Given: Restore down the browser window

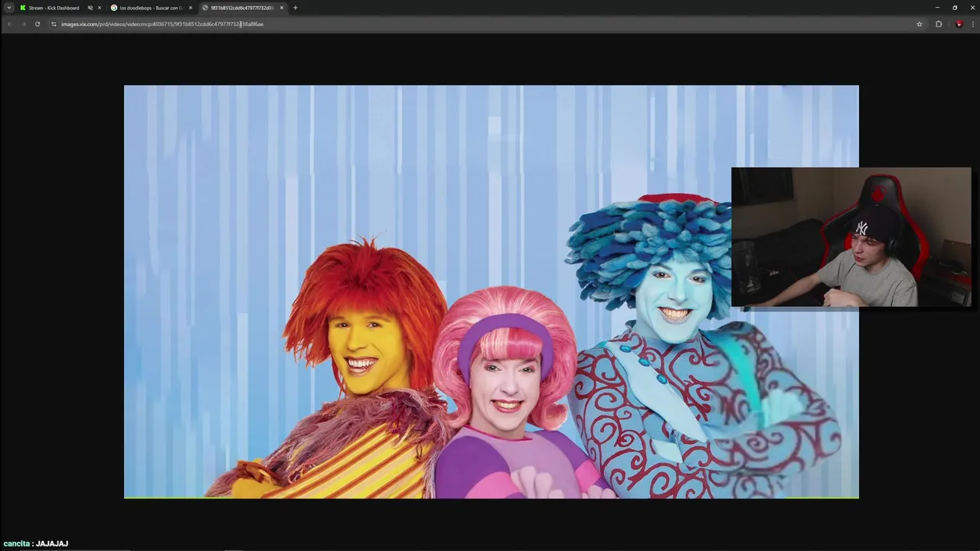Looking at the screenshot, I should tap(955, 8).
